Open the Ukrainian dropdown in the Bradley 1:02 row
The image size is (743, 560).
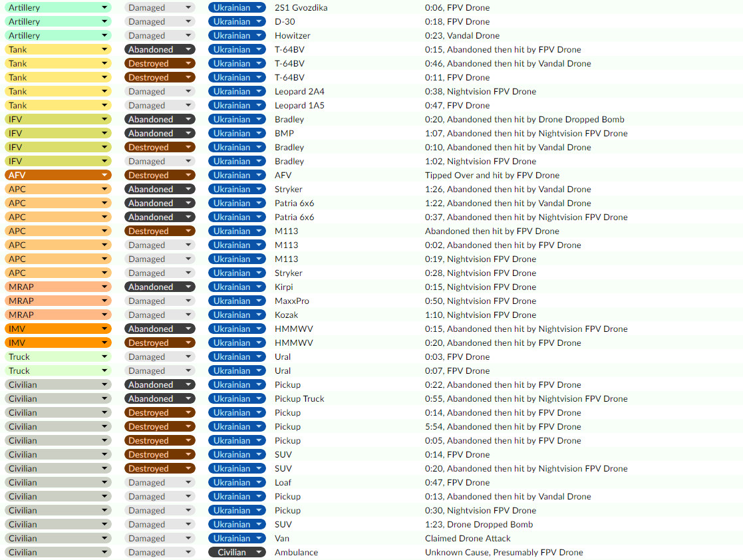coord(237,162)
